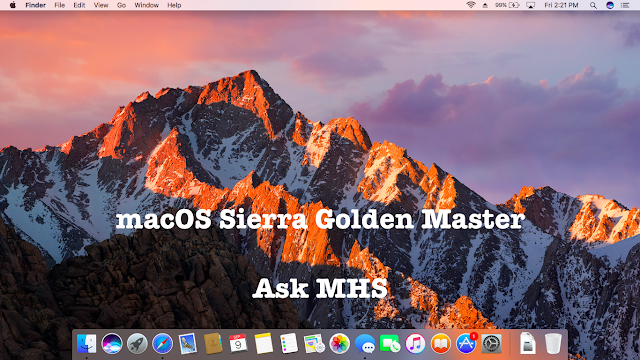Open Contacts from the Dock
The width and height of the screenshot is (640, 360).
pyautogui.click(x=213, y=343)
